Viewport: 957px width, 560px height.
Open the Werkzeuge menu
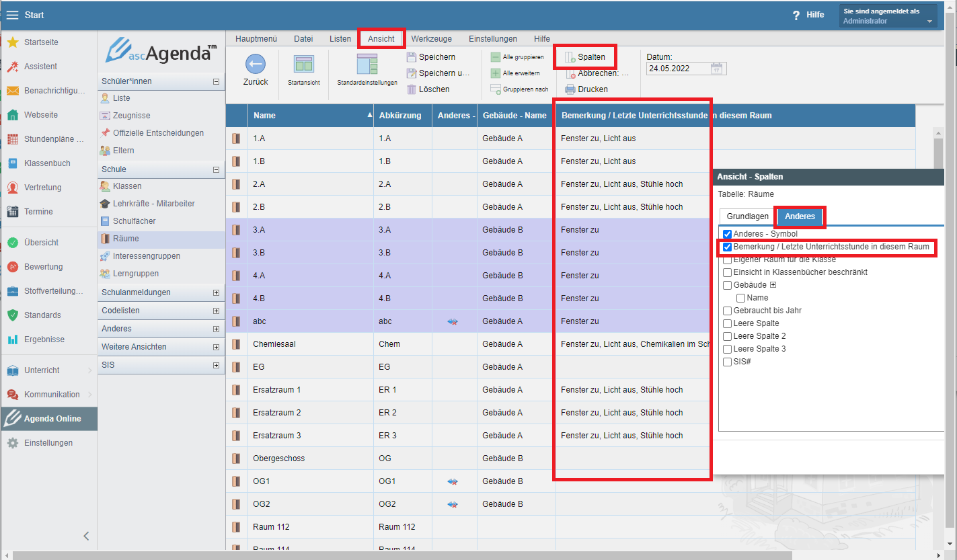pyautogui.click(x=431, y=39)
